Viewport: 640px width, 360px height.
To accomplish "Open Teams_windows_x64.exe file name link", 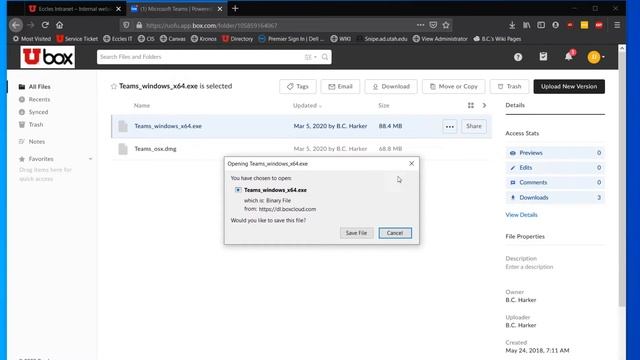I will click(168, 126).
